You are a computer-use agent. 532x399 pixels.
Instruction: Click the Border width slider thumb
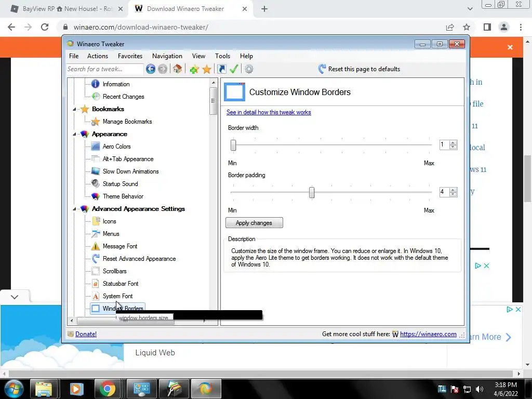tap(233, 145)
